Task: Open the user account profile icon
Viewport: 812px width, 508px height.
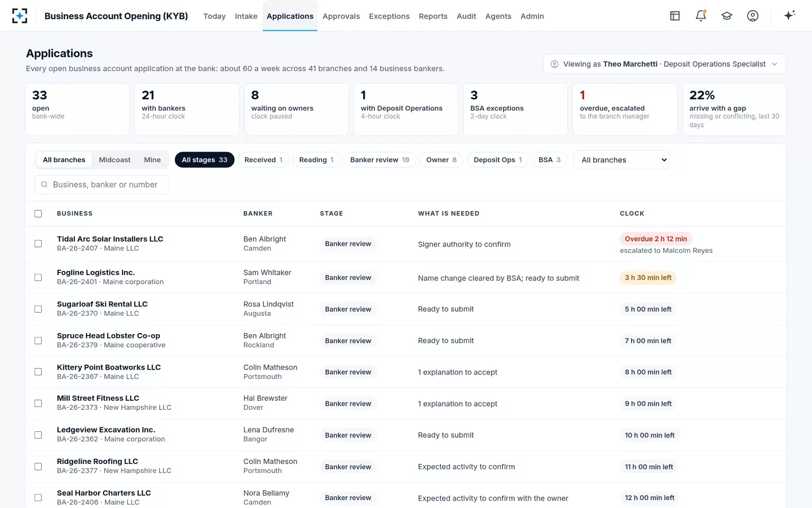Action: [753, 16]
